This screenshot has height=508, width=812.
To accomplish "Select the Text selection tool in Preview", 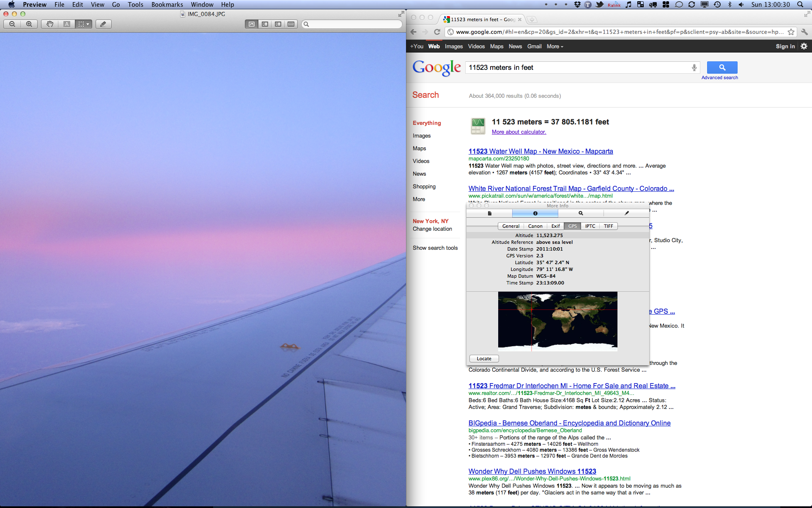I will [67, 24].
